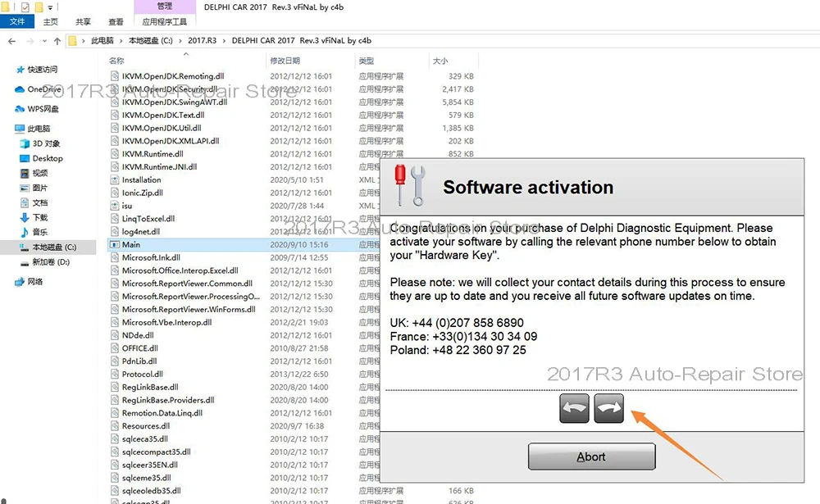Click log4net.dll file icon

(x=115, y=232)
